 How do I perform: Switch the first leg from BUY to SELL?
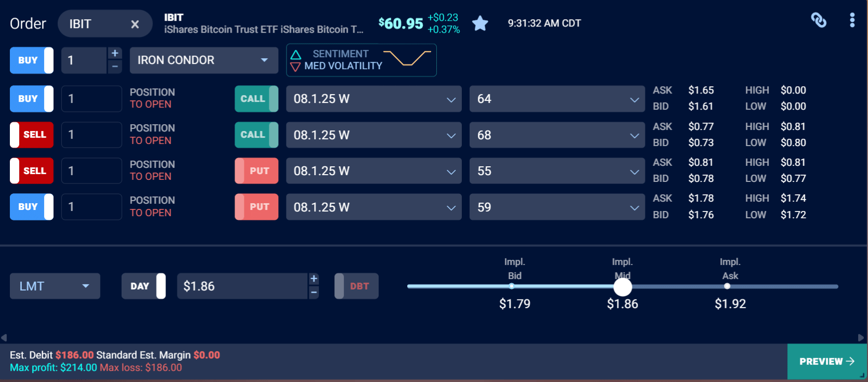tap(31, 98)
